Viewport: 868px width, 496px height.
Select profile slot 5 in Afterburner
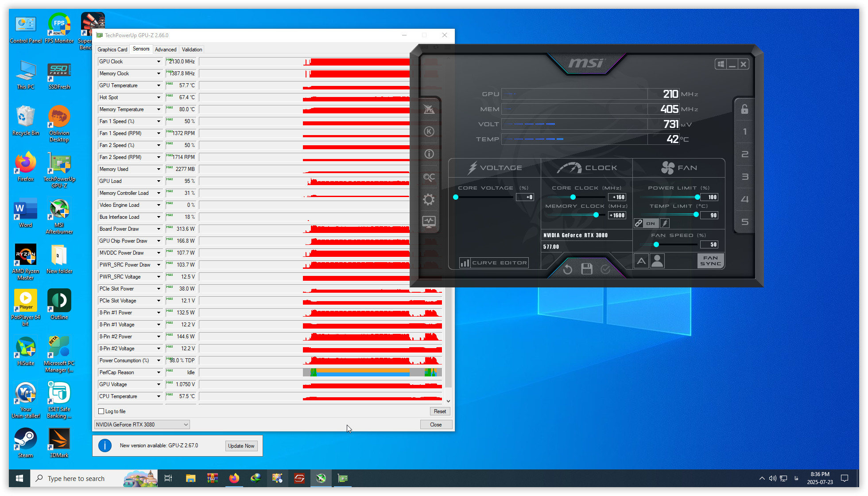point(744,222)
